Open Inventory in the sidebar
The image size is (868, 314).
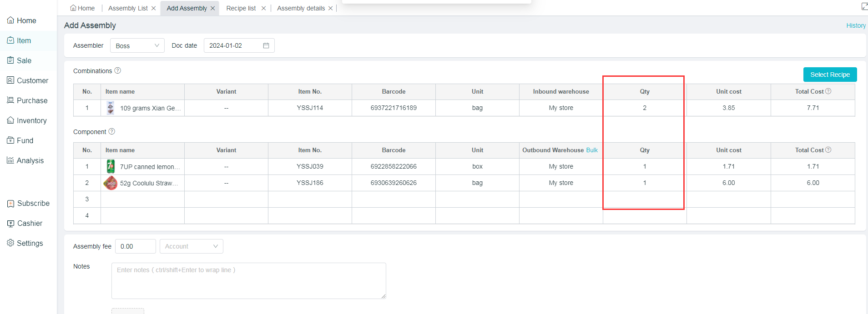click(31, 120)
